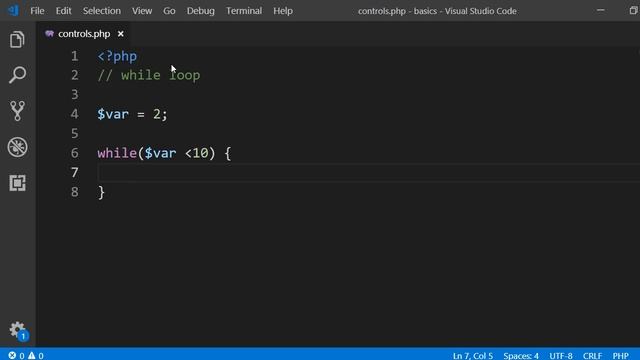Click the '// while loop' comment

pyautogui.click(x=149, y=75)
